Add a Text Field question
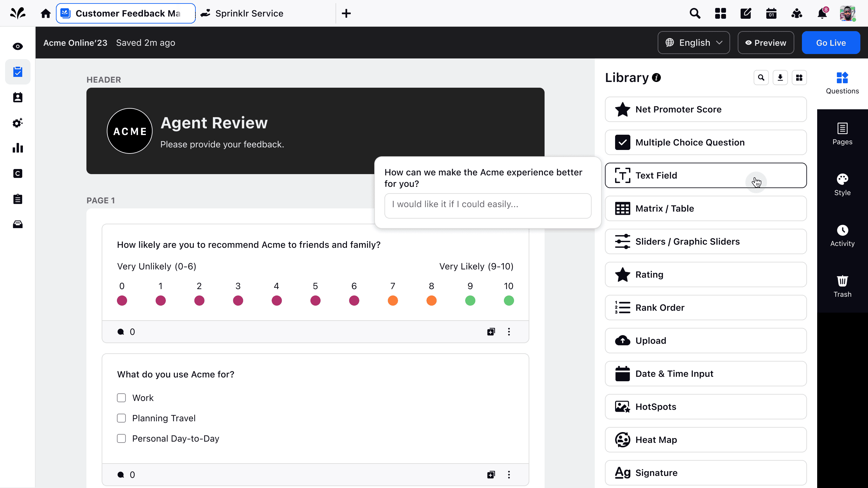 coord(706,175)
